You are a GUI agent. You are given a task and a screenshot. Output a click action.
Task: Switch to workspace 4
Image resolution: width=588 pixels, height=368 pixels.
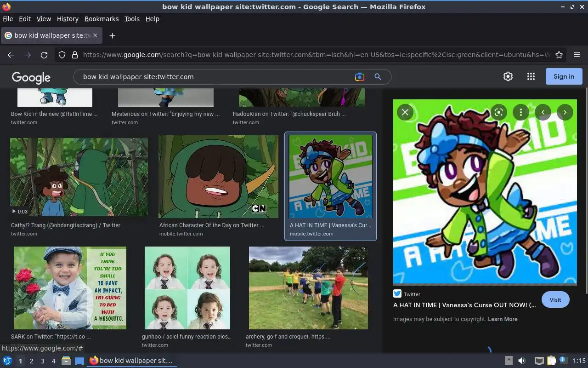click(x=54, y=361)
